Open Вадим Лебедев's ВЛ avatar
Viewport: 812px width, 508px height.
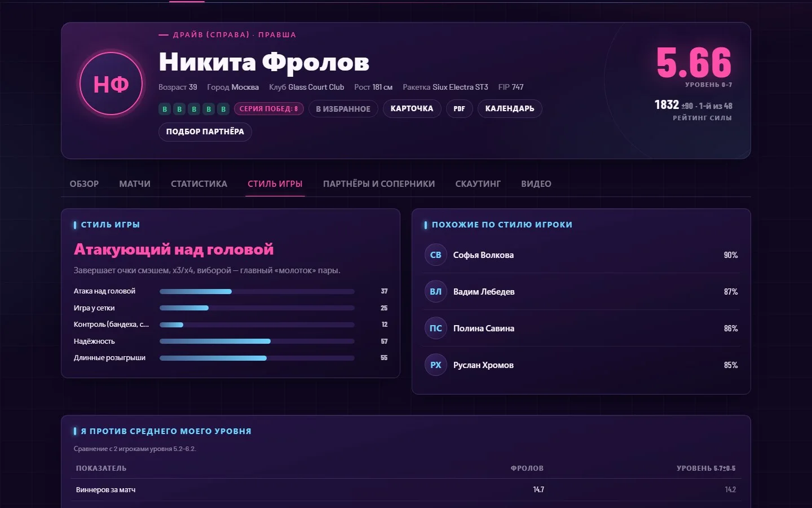pos(436,292)
